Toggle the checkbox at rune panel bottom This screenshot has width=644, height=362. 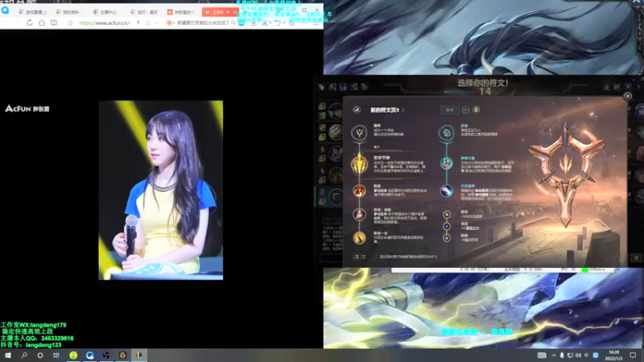tap(375, 257)
